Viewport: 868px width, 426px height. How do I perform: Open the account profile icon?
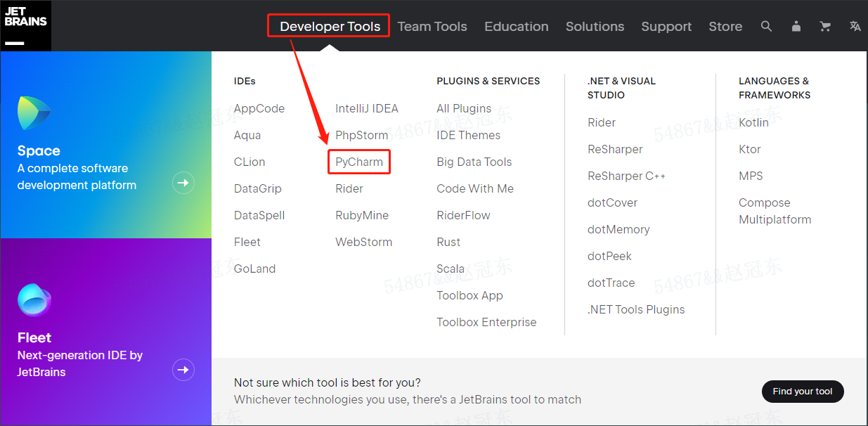(x=796, y=26)
